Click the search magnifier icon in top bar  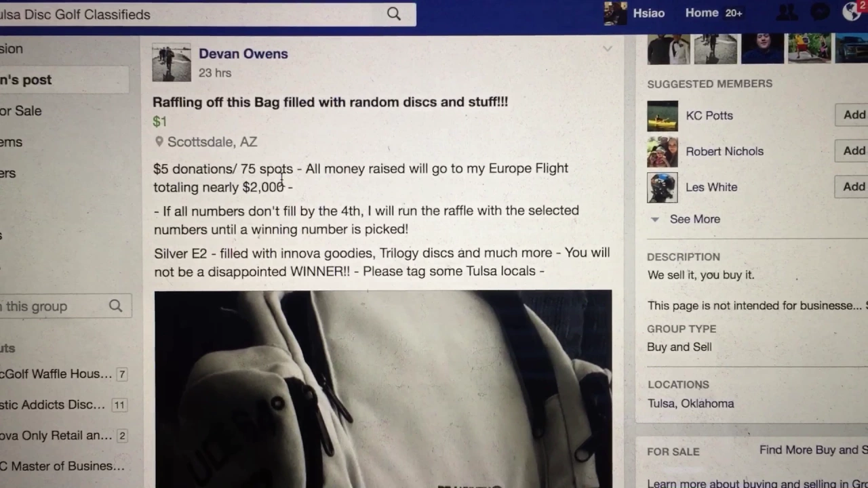pos(394,14)
